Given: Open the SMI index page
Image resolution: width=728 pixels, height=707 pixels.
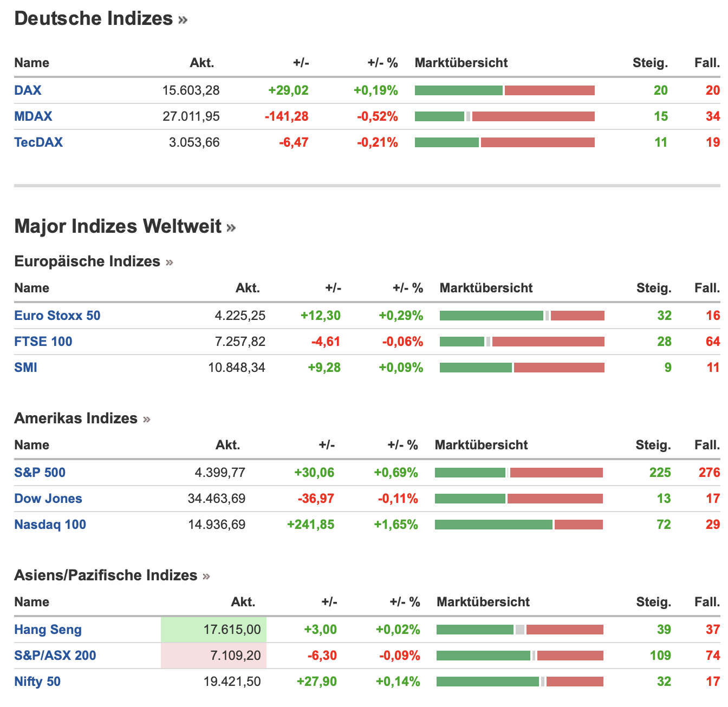Looking at the screenshot, I should 26,368.
